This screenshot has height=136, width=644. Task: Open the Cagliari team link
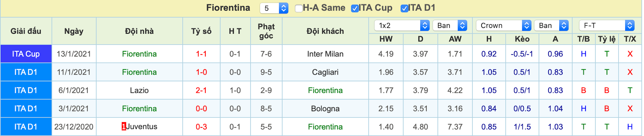pos(325,72)
